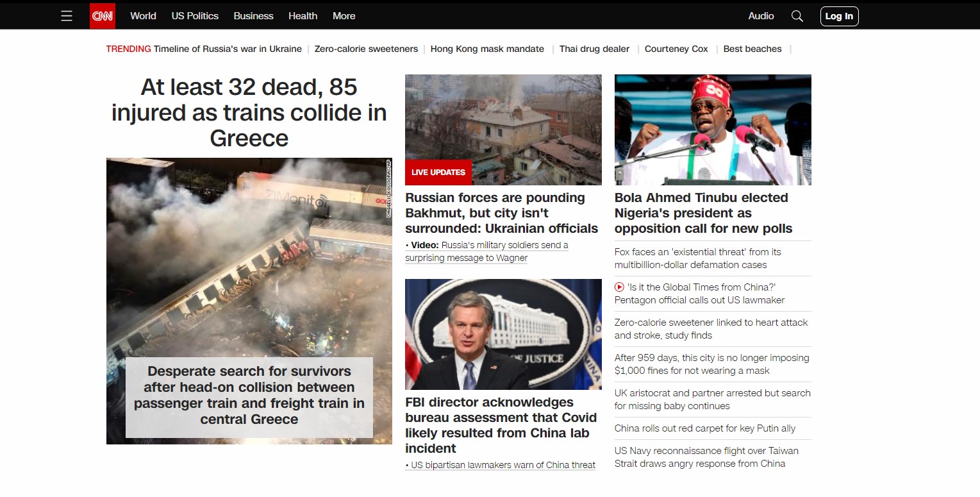This screenshot has width=980, height=497.
Task: Open trending Zero-calorie sweeteners topic
Action: click(x=366, y=49)
